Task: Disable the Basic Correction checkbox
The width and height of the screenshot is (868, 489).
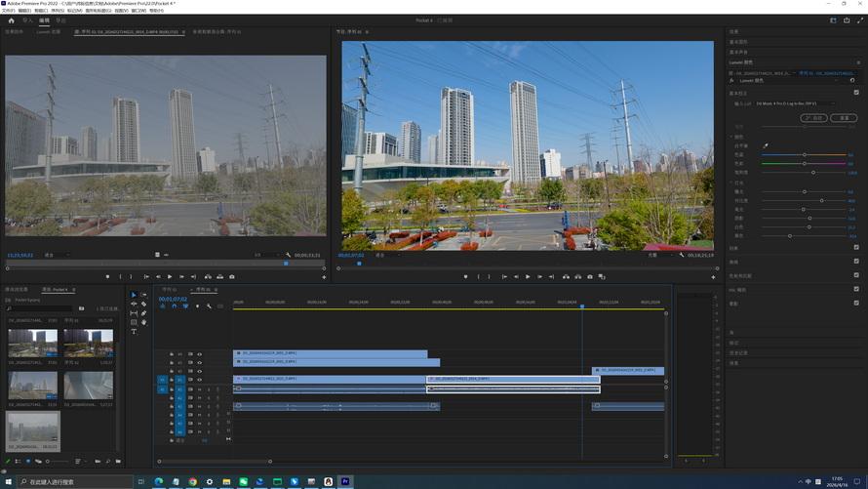Action: coord(856,93)
